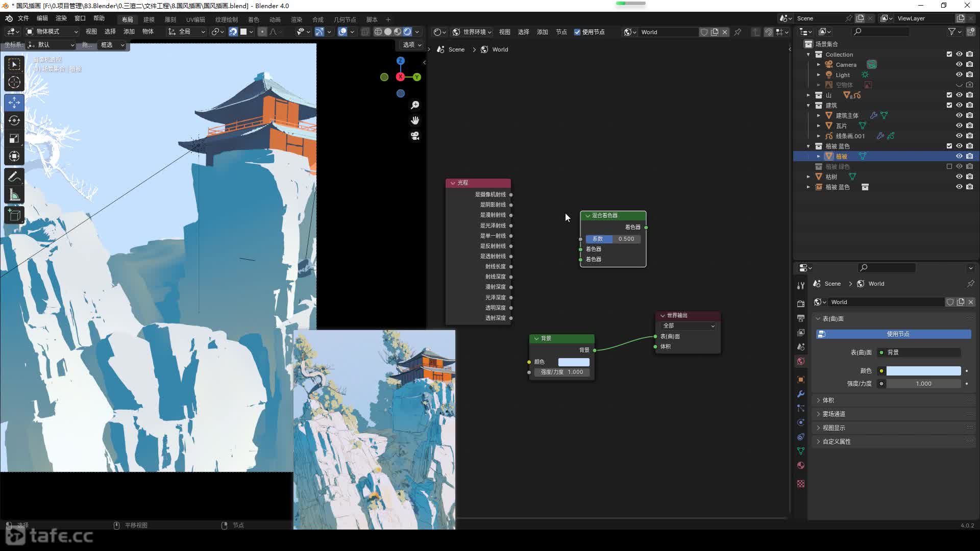Switch to the 几何节点 workspace tab
Screen dimensions: 980x551
345,19
